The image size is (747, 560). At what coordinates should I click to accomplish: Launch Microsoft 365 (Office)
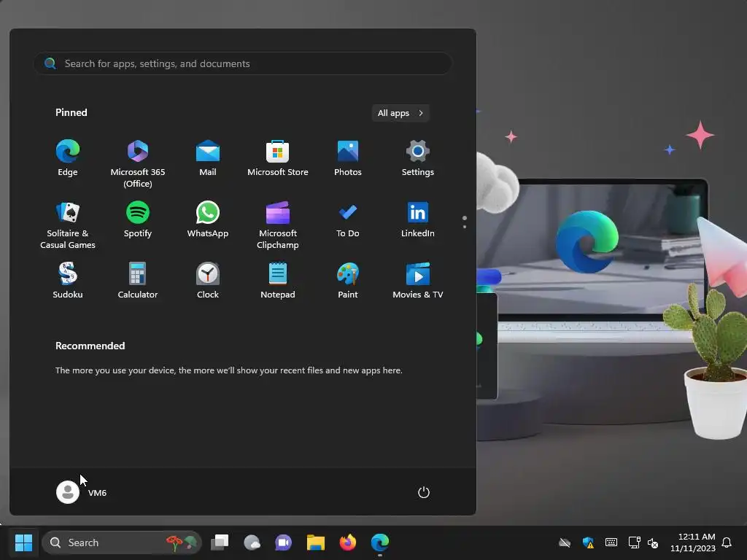coord(138,164)
